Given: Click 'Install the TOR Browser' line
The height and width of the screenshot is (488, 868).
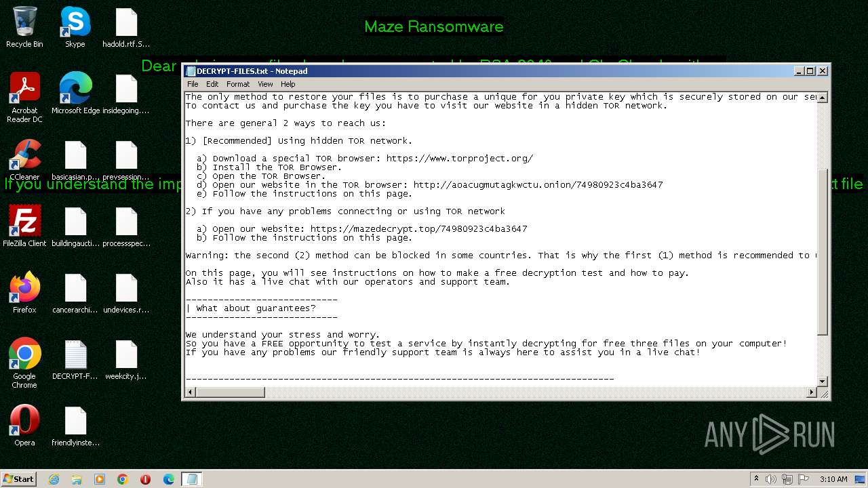Looking at the screenshot, I should click(269, 167).
